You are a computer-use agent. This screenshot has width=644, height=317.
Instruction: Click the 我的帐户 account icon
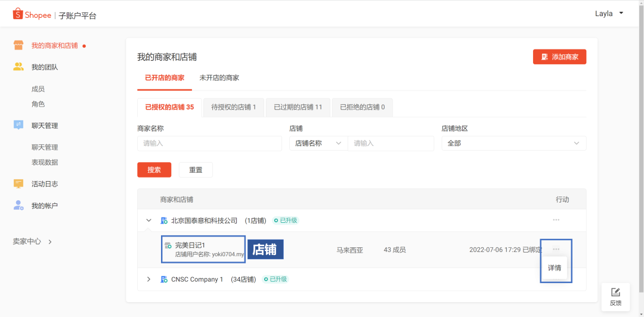point(18,206)
